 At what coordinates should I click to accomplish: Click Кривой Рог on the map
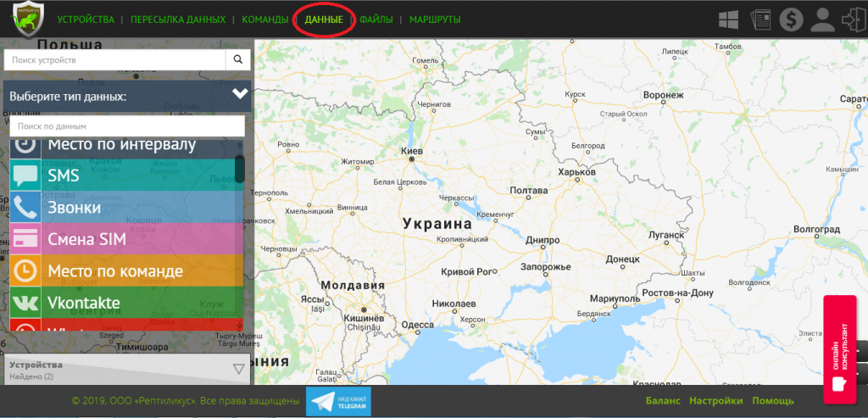click(467, 272)
